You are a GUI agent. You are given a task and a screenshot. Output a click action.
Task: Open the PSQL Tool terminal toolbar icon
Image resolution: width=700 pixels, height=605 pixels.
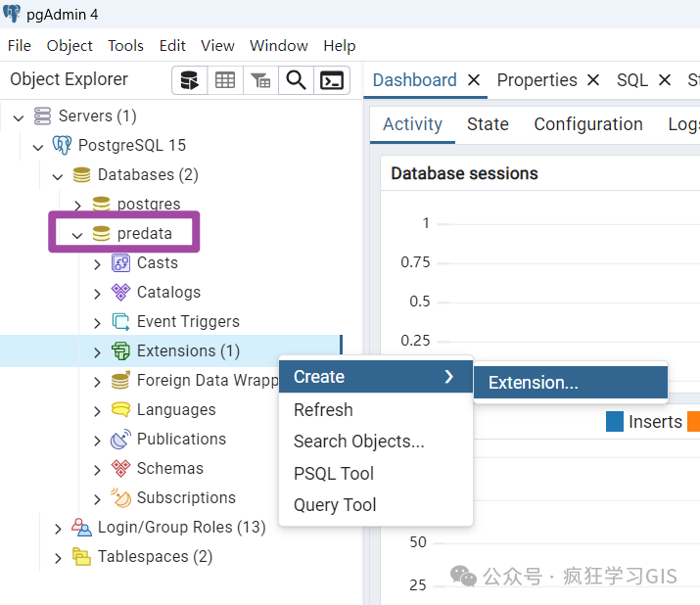[x=332, y=80]
